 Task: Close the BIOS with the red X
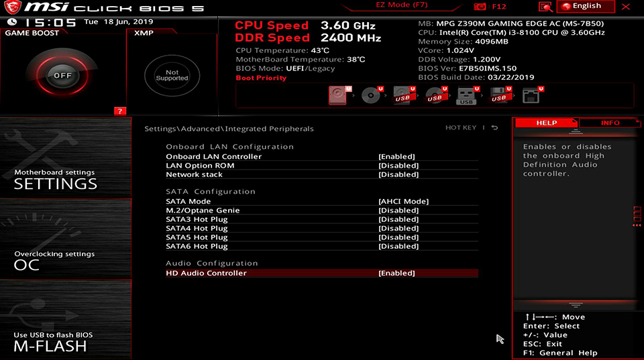pos(625,7)
